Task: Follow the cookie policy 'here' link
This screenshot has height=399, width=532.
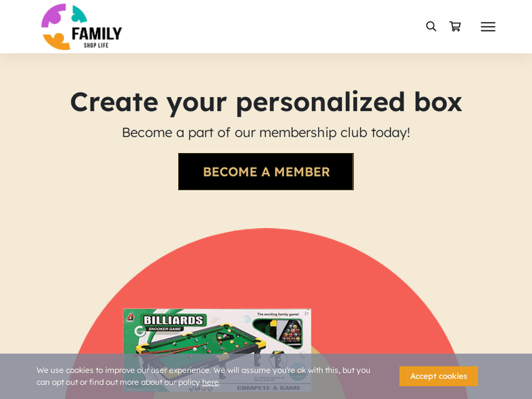Action: [210, 382]
